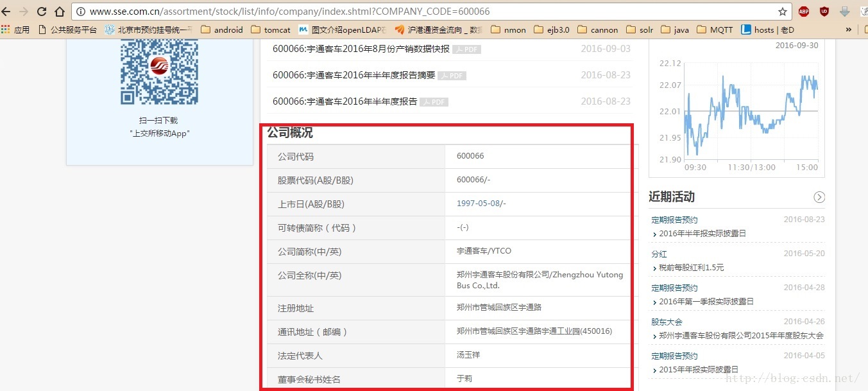868x391 pixels.
Task: Select the 公司概况 section heading
Action: click(x=290, y=133)
